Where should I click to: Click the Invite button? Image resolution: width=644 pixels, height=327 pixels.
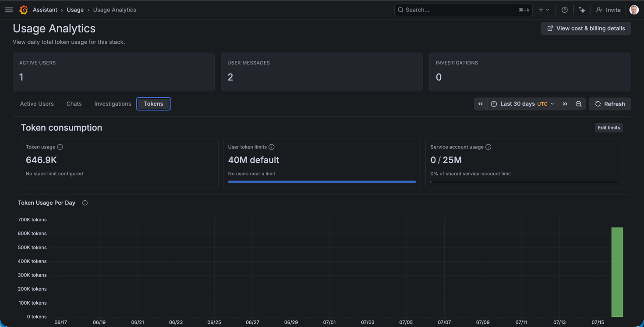click(609, 10)
